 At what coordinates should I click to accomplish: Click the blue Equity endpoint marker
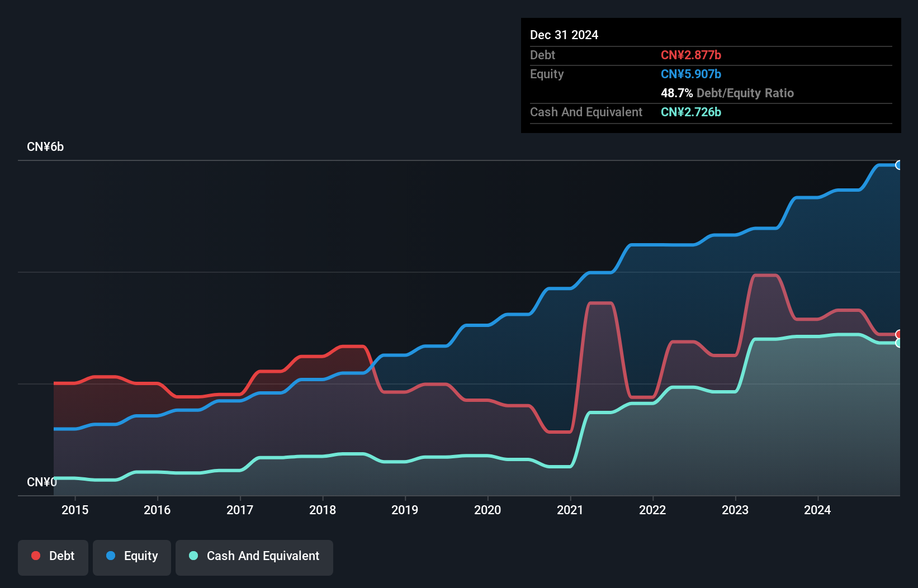899,165
